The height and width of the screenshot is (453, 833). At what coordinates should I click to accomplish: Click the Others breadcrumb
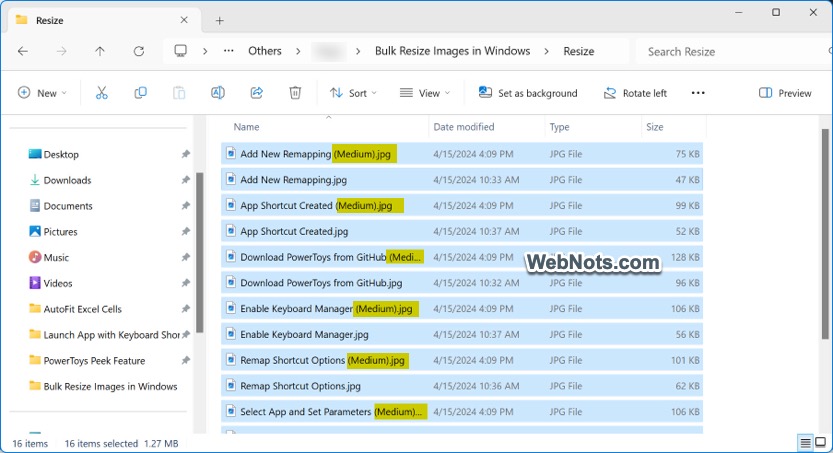(265, 51)
